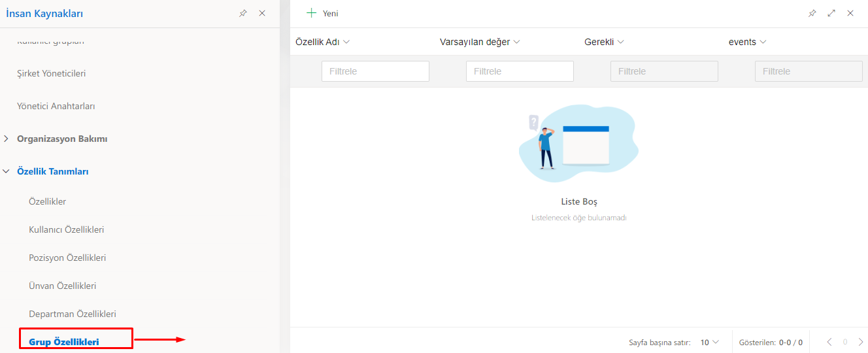The width and height of the screenshot is (868, 353).
Task: Go to next page arrow
Action: pos(861,342)
